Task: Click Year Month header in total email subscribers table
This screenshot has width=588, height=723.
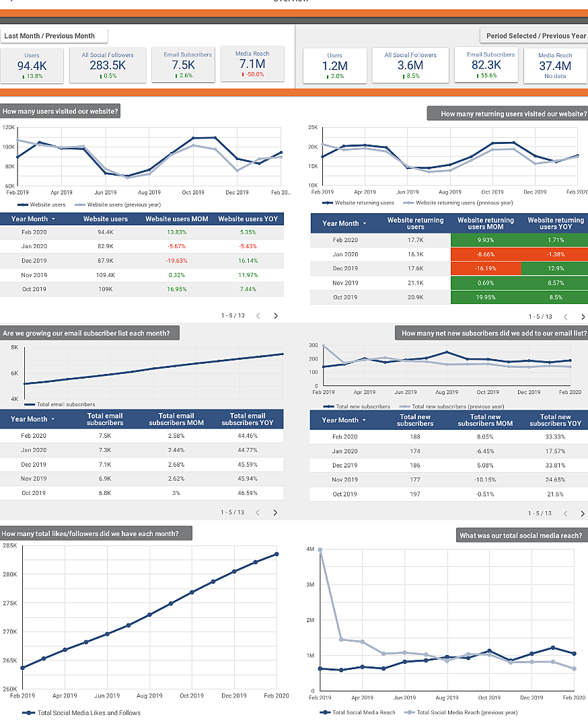Action: [x=33, y=419]
